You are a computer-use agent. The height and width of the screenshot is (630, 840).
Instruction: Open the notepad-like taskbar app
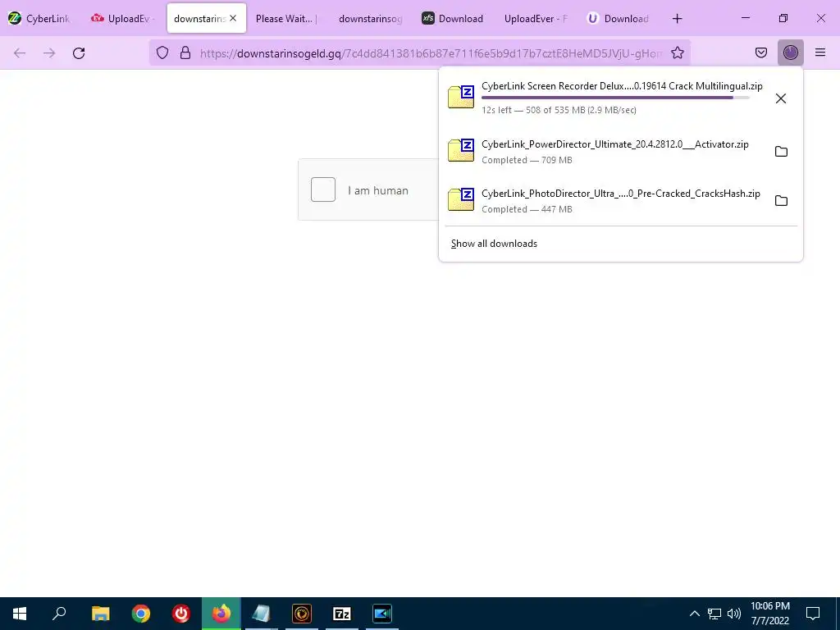(x=262, y=614)
